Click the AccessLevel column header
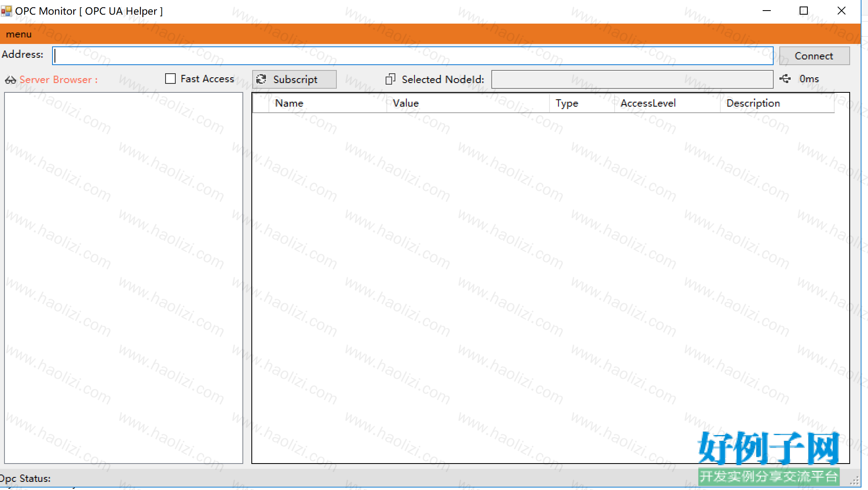868x490 pixels. coord(667,103)
